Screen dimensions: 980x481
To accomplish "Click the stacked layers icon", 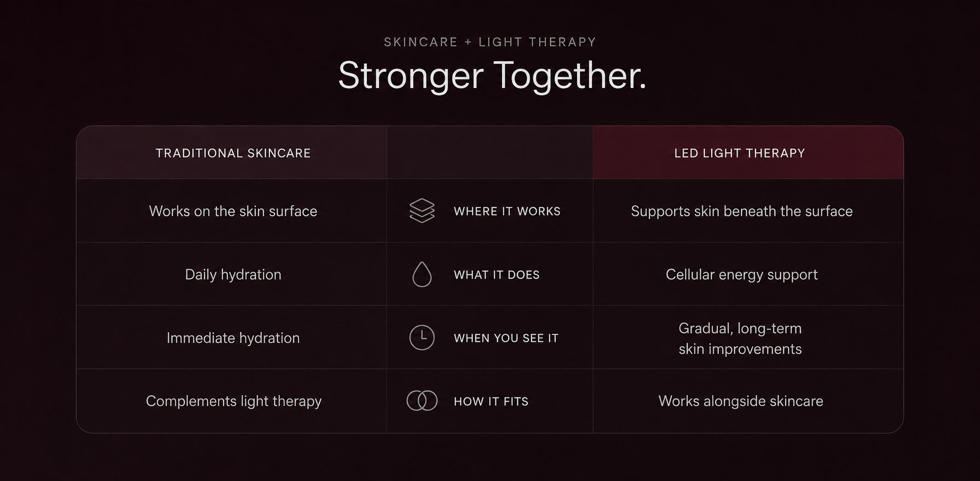I will [x=422, y=211].
